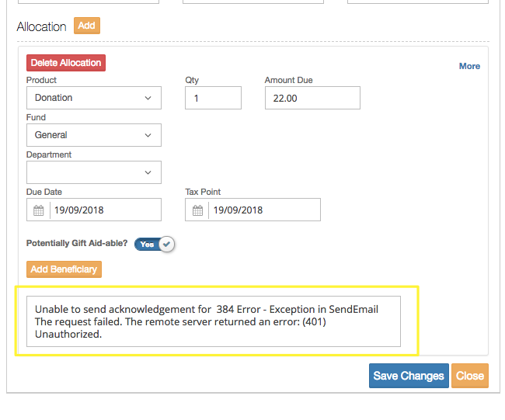Select the Tax Point date text field

pyautogui.click(x=263, y=210)
